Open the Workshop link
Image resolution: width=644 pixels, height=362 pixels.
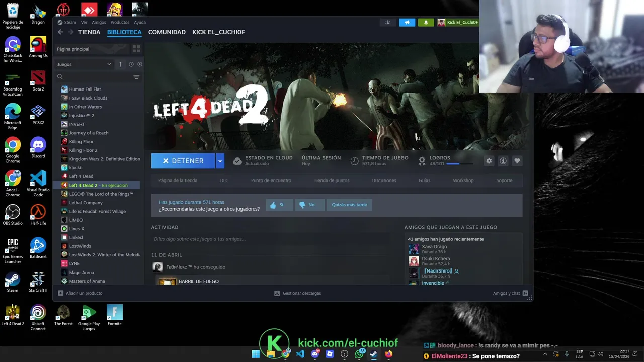pos(463,180)
